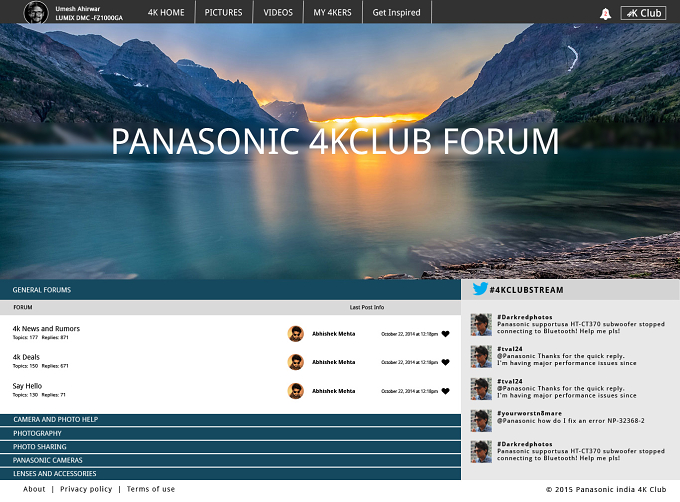
Task: Click the 2015 Panasonic India copyright text
Action: pos(606,489)
